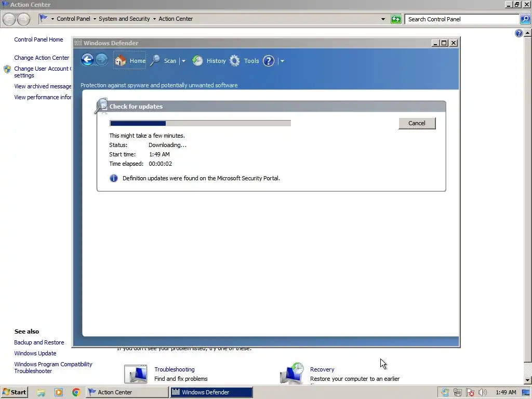The image size is (532, 399).
Task: Open Windows Program Compatibility Troubleshooter link
Action: click(x=54, y=367)
